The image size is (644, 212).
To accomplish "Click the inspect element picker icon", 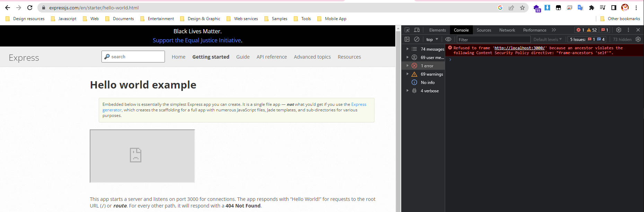I will pos(407,30).
